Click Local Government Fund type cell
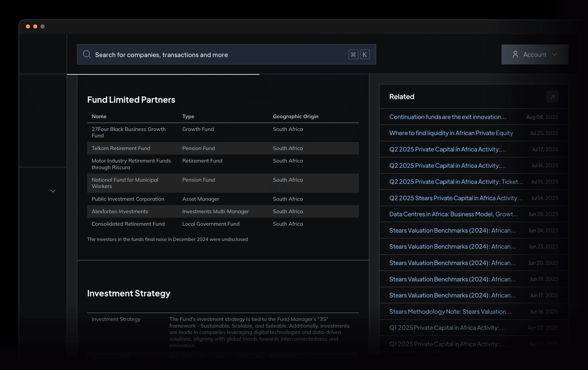Image resolution: width=588 pixels, height=370 pixels. 211,224
